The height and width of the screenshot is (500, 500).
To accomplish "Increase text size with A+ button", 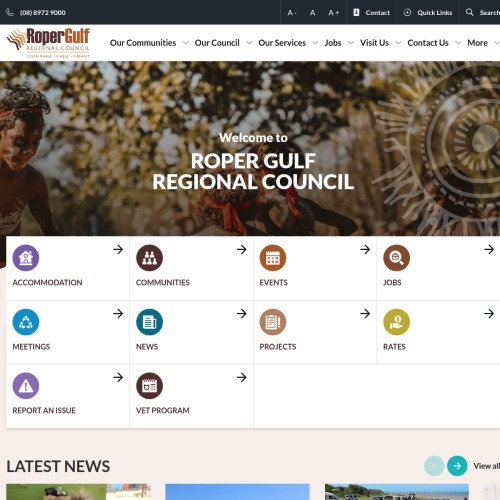I will click(334, 13).
